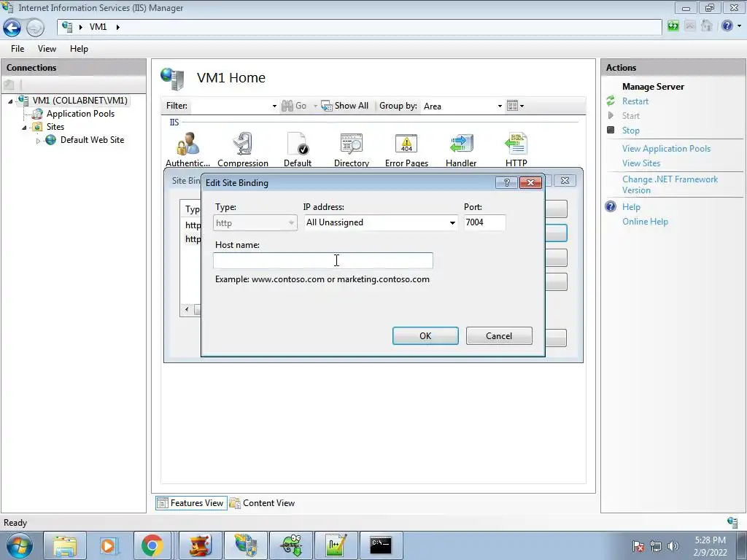The image size is (747, 560).
Task: Click the volume speaker tray icon
Action: [673, 546]
